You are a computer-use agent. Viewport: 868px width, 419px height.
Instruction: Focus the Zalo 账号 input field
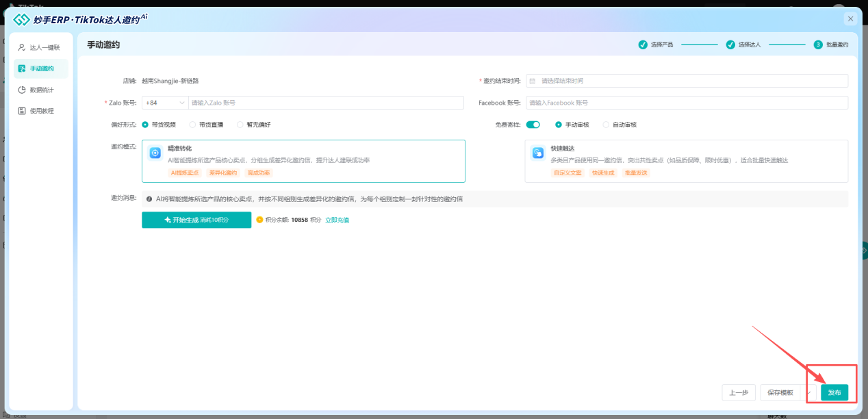click(x=327, y=103)
